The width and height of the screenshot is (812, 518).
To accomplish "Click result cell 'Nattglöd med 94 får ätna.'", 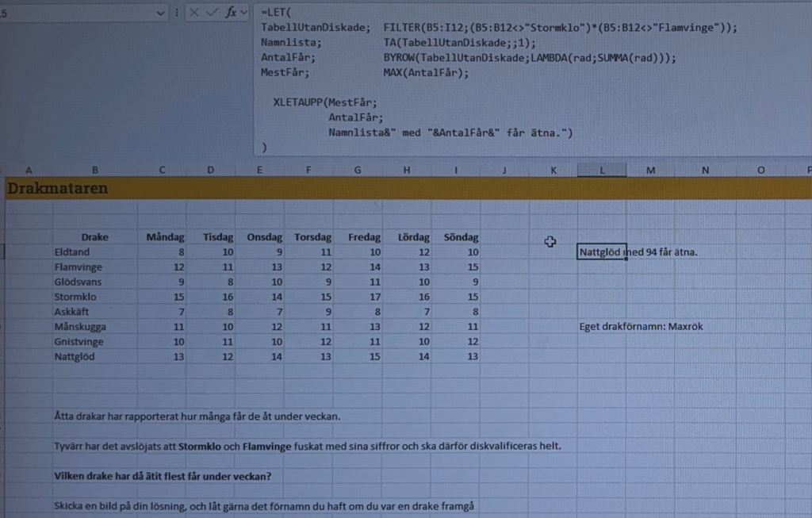I will click(602, 252).
